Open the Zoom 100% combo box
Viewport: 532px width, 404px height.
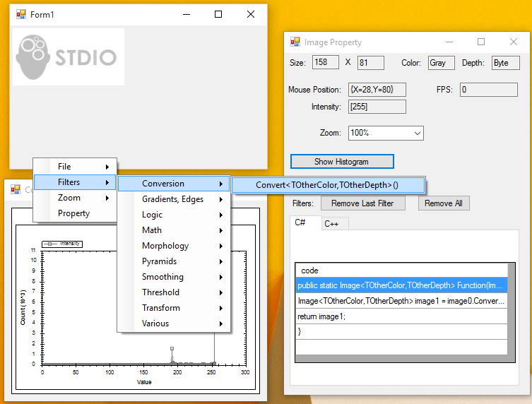[x=386, y=133]
